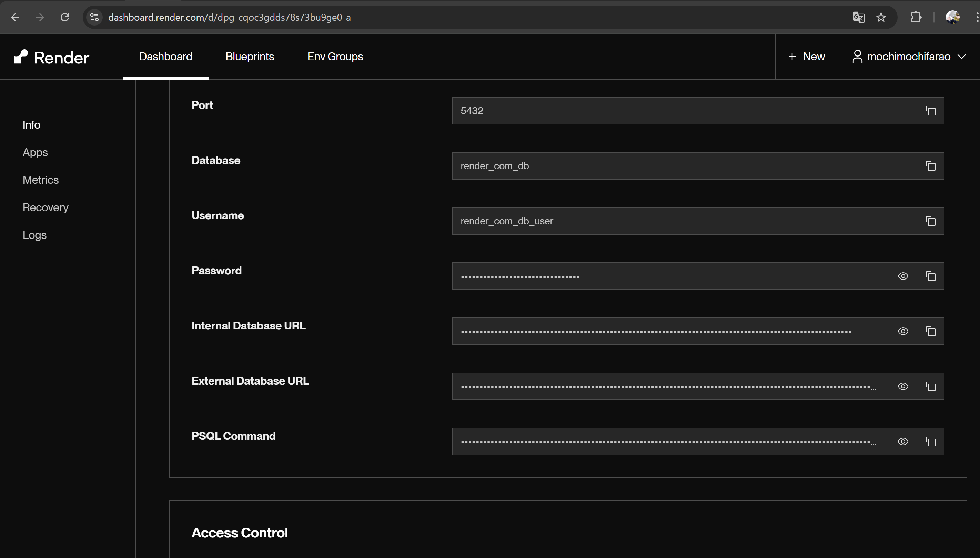Open Chrome's three-dot browser menu

tap(976, 17)
